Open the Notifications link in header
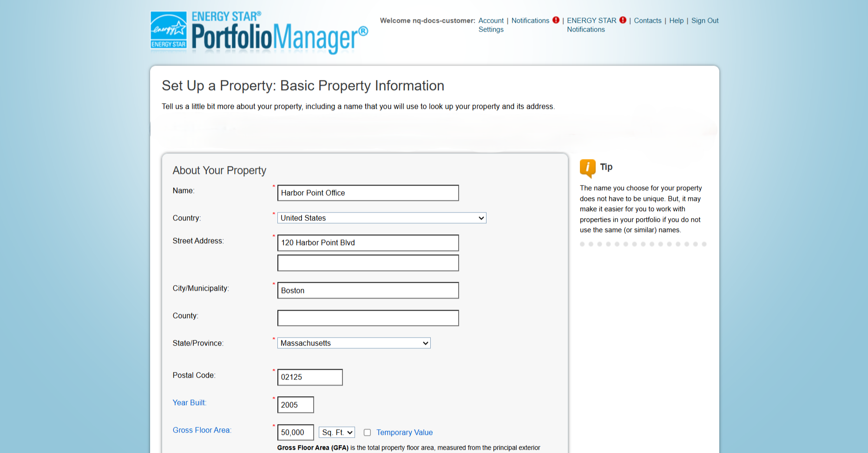Image resolution: width=868 pixels, height=453 pixels. click(530, 20)
